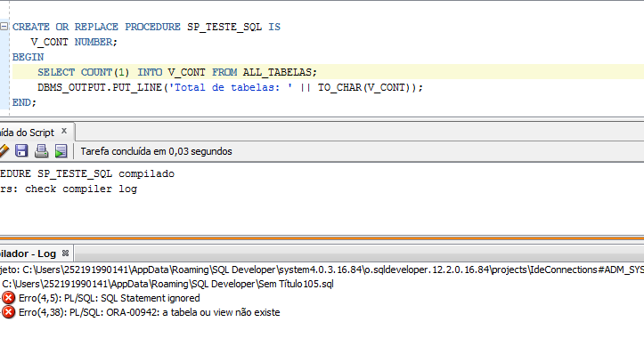Switch to the Saída do Script tab
Image resolution: width=644 pixels, height=338 pixels.
coord(27,133)
